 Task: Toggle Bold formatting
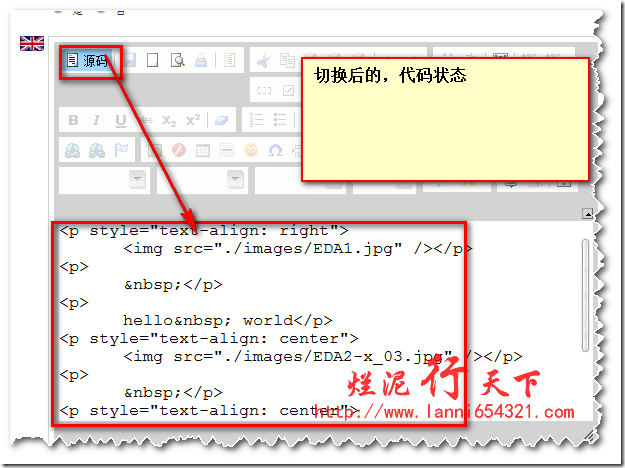click(x=73, y=120)
